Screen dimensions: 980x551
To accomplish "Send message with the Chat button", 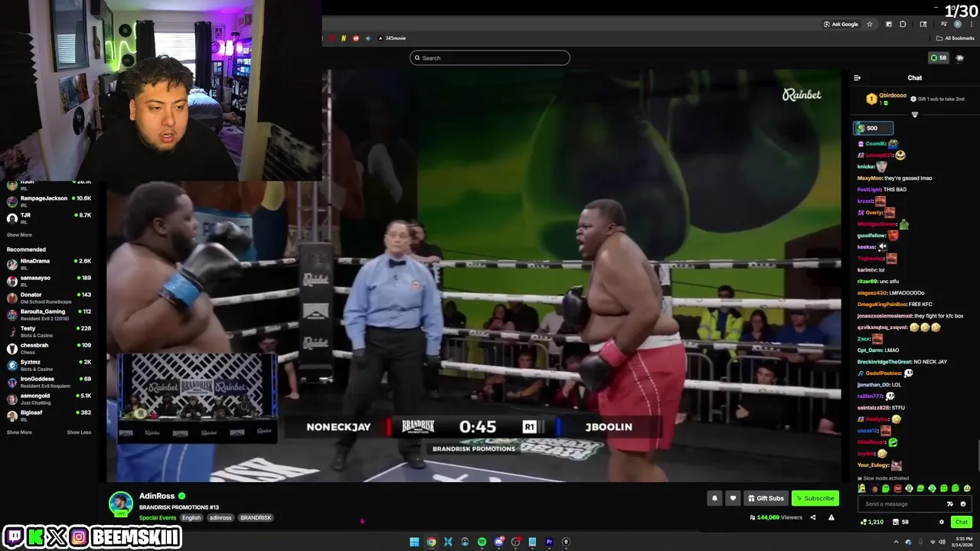I will coord(961,522).
